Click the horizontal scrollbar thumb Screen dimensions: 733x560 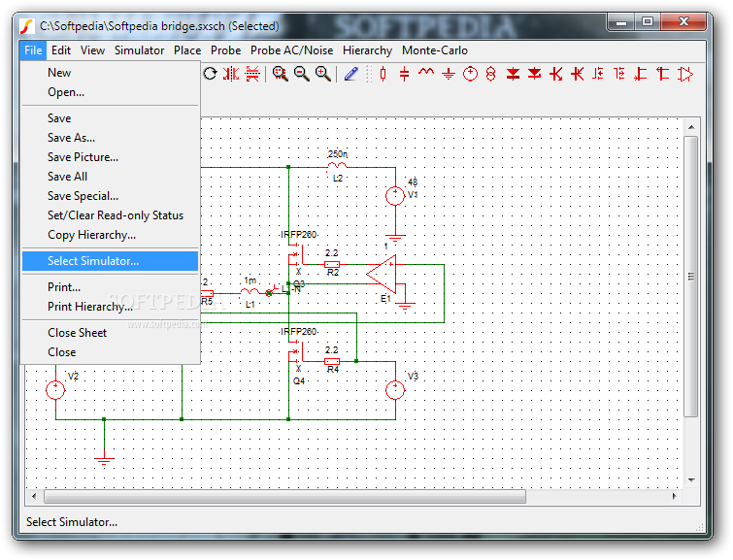(x=284, y=496)
